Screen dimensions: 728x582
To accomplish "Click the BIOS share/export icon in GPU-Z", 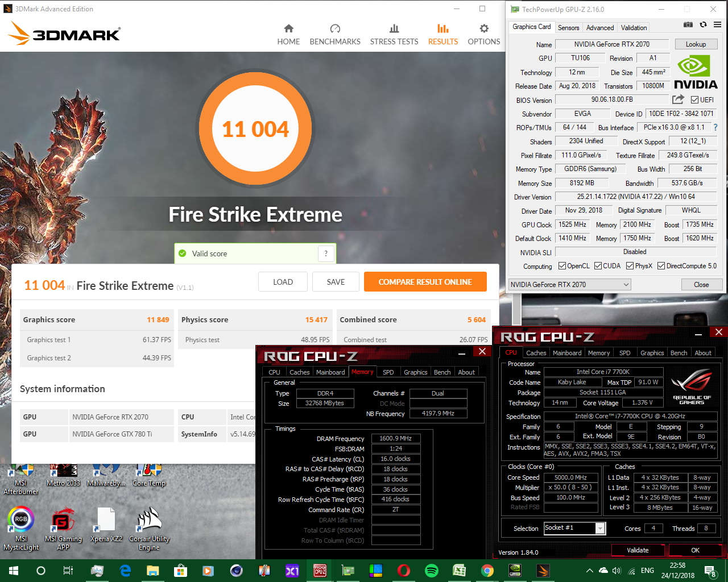I will (678, 99).
